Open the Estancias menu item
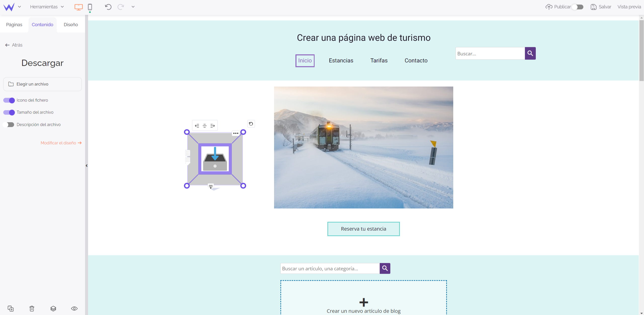Viewport: 644px width, 315px height. (x=341, y=61)
